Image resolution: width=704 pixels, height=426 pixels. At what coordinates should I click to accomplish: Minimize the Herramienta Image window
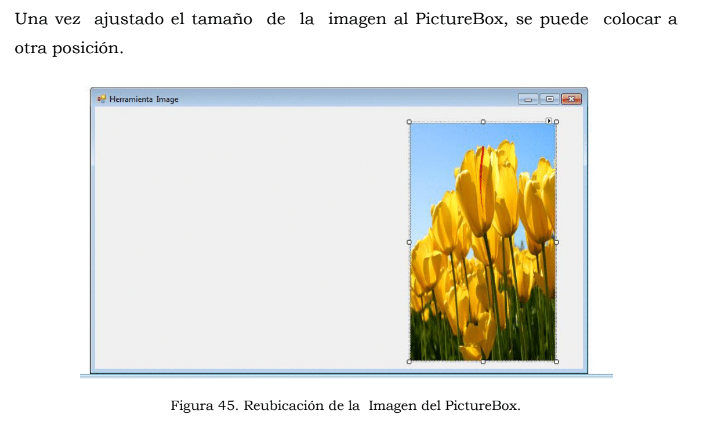coord(528,99)
